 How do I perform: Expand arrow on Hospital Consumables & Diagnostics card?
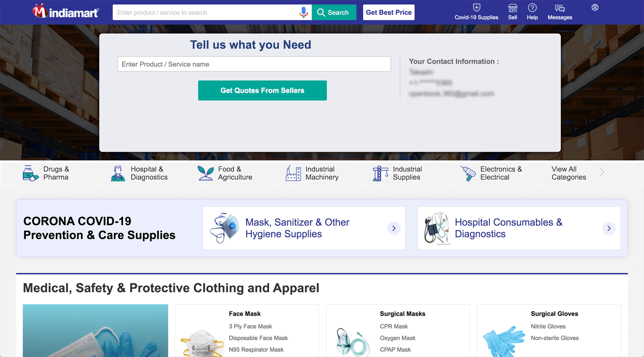[x=609, y=228]
